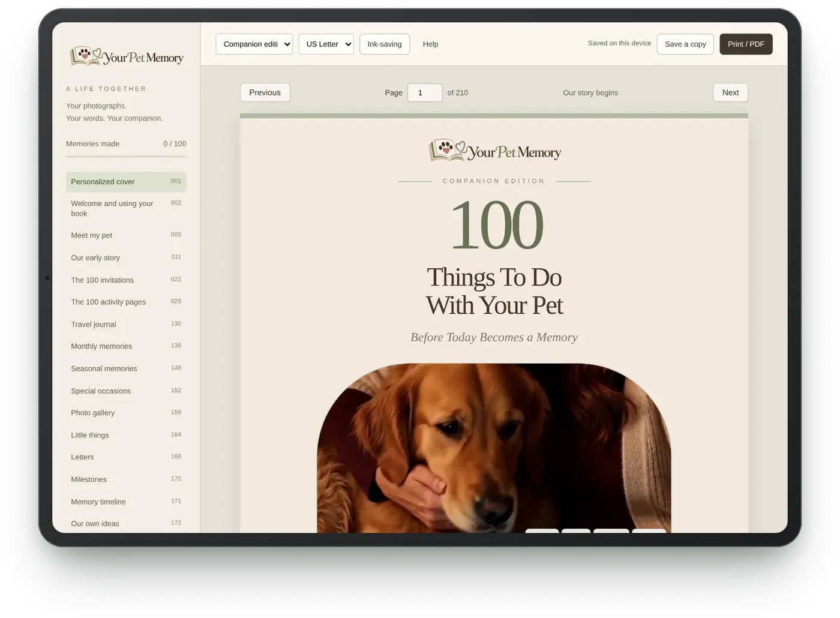Jump to The 100 activity pages
840x618 pixels.
[x=126, y=302]
